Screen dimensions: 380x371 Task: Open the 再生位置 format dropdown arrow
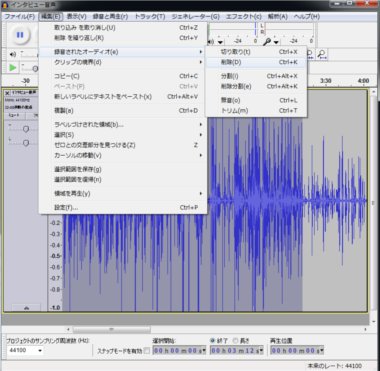321,351
